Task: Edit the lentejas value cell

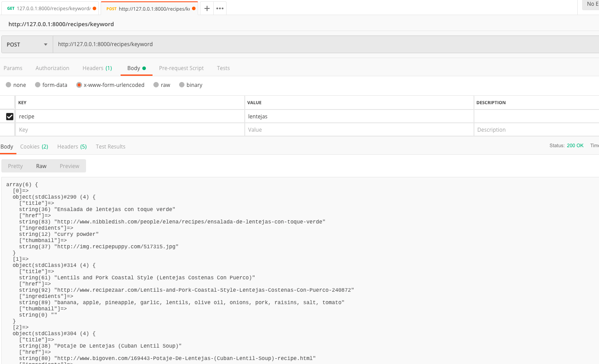Action: pos(359,117)
